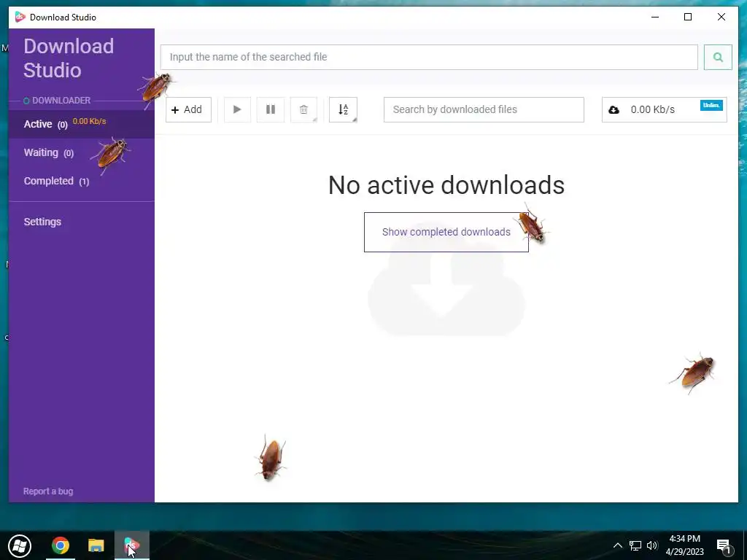
Task: Open the notification center icon
Action: [724, 546]
